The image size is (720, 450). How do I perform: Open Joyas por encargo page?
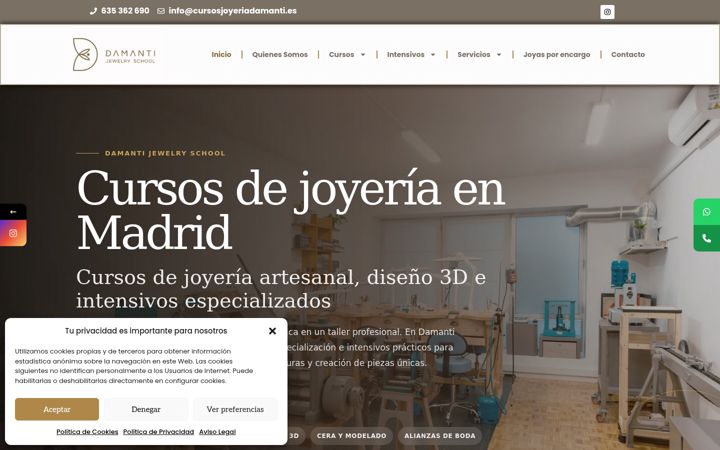click(557, 54)
